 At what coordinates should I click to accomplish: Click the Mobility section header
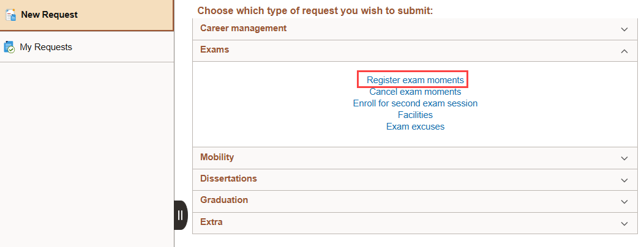(x=217, y=157)
